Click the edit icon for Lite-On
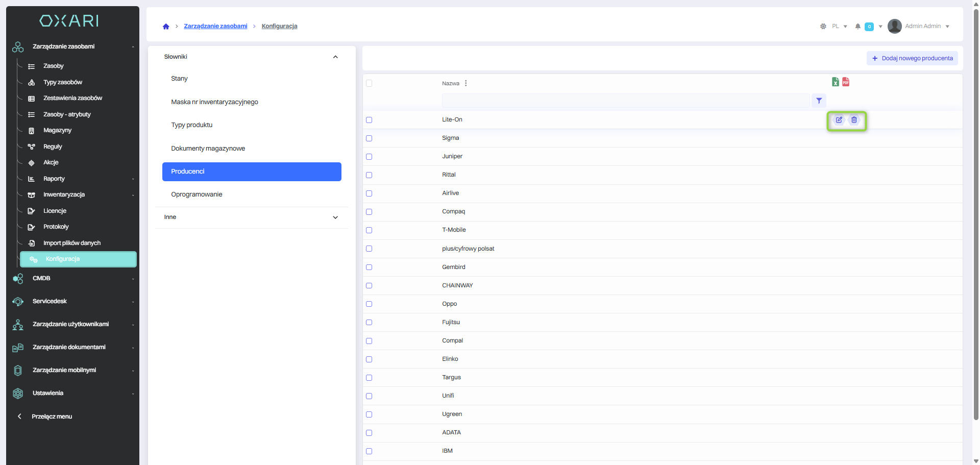Screen dimensions: 980x465 pyautogui.click(x=839, y=120)
